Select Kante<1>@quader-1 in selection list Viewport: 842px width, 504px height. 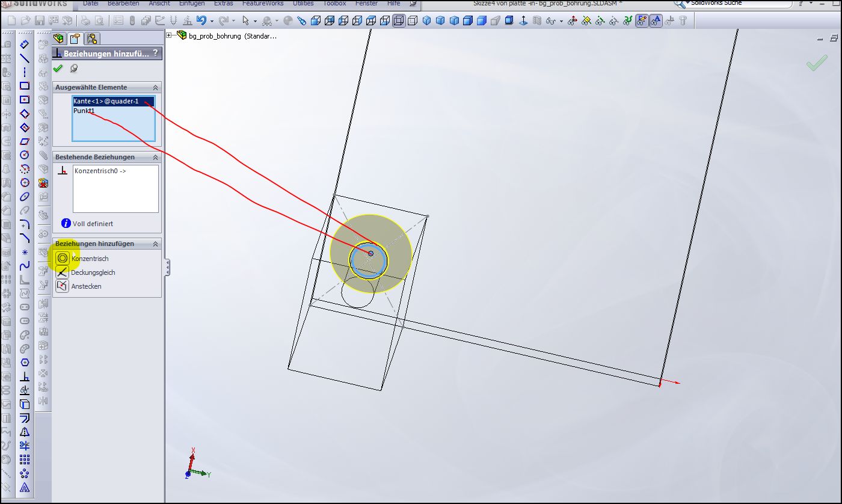click(106, 102)
